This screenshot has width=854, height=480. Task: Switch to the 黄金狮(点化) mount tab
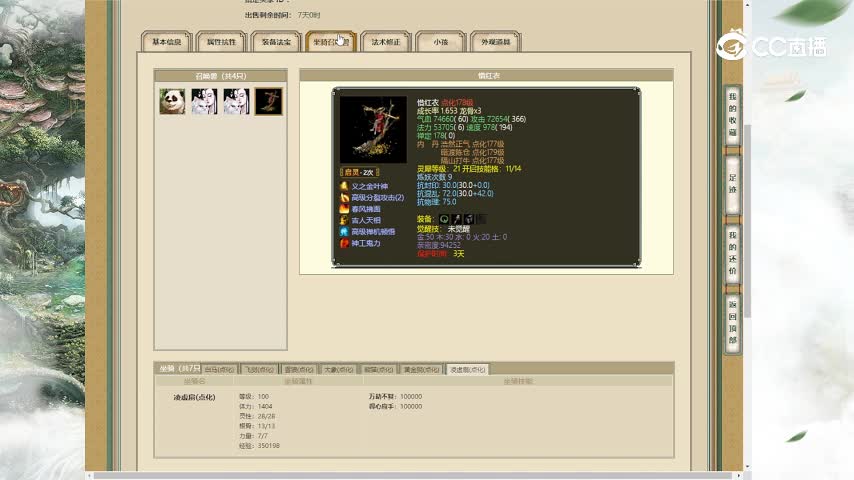point(421,369)
